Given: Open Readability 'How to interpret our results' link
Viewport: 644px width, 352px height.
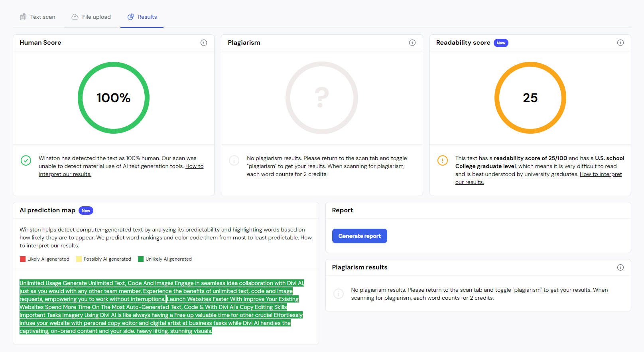Looking at the screenshot, I should click(x=538, y=178).
